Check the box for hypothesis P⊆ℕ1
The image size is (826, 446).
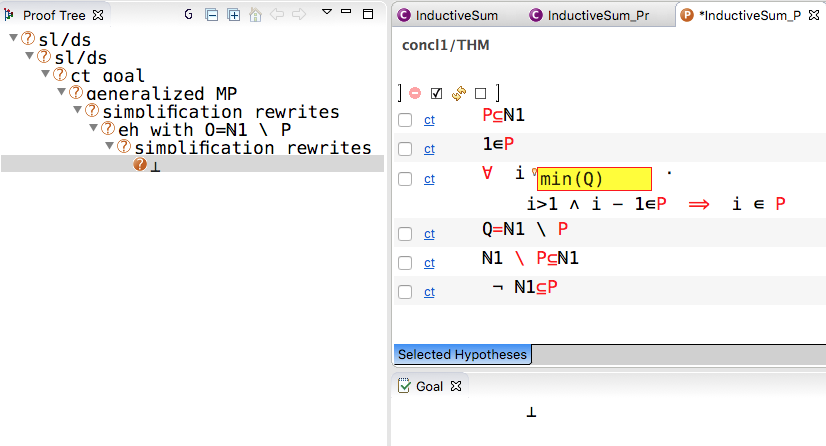(405, 120)
